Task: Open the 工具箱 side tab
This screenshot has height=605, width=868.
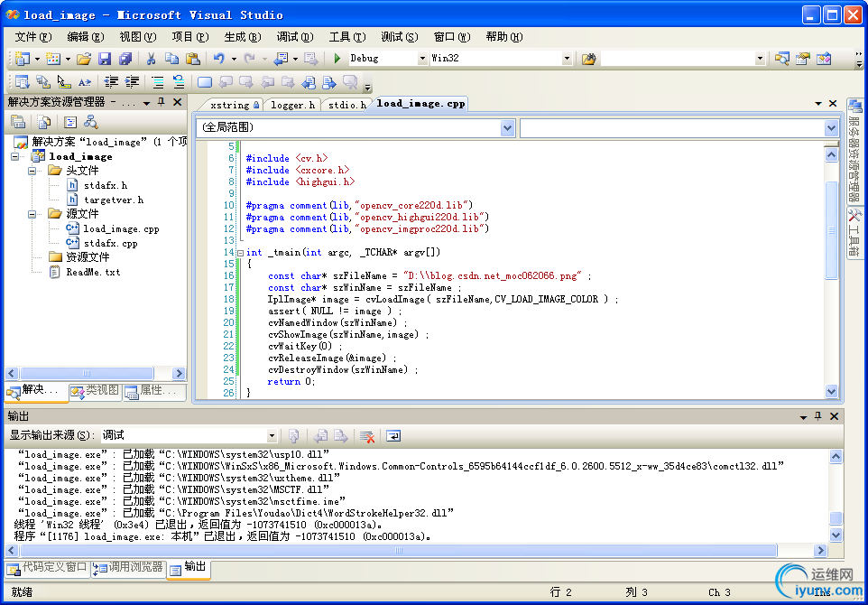Action: [x=854, y=233]
